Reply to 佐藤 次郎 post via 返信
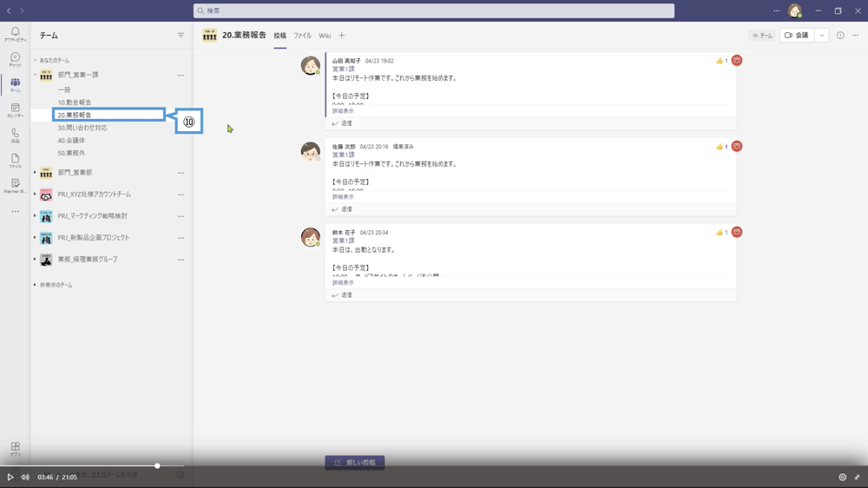Screen dimensions: 868x488 point(341,209)
